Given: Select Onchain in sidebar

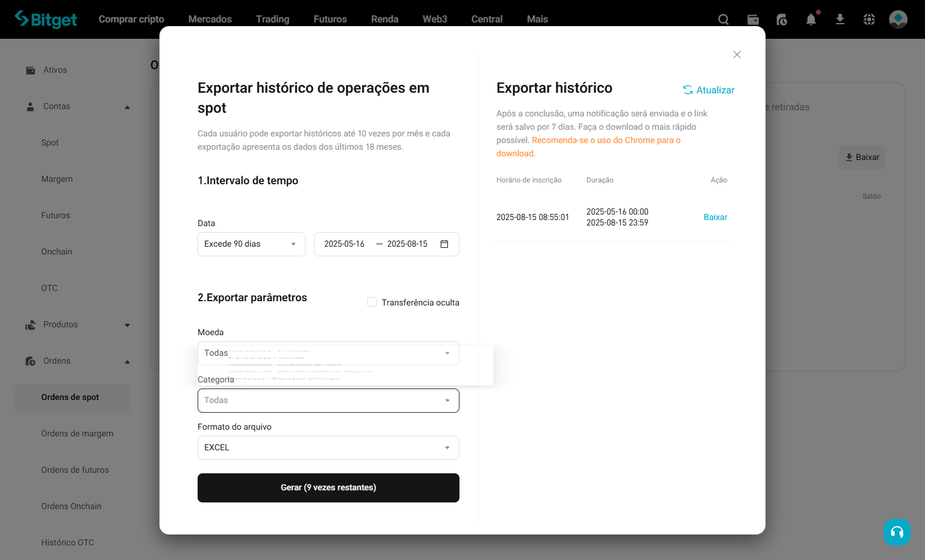Looking at the screenshot, I should (x=57, y=252).
